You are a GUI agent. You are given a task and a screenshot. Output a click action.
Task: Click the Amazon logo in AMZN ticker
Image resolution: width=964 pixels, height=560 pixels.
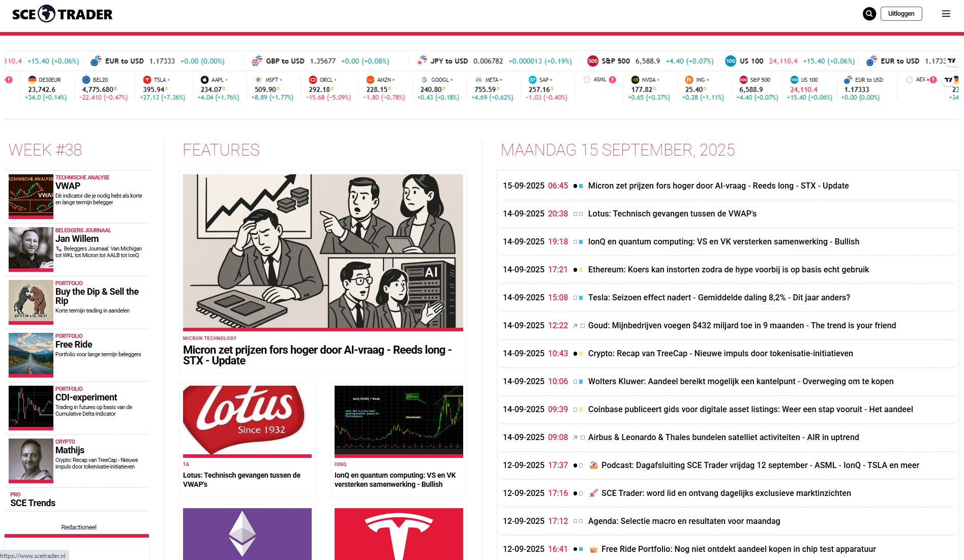(x=370, y=80)
